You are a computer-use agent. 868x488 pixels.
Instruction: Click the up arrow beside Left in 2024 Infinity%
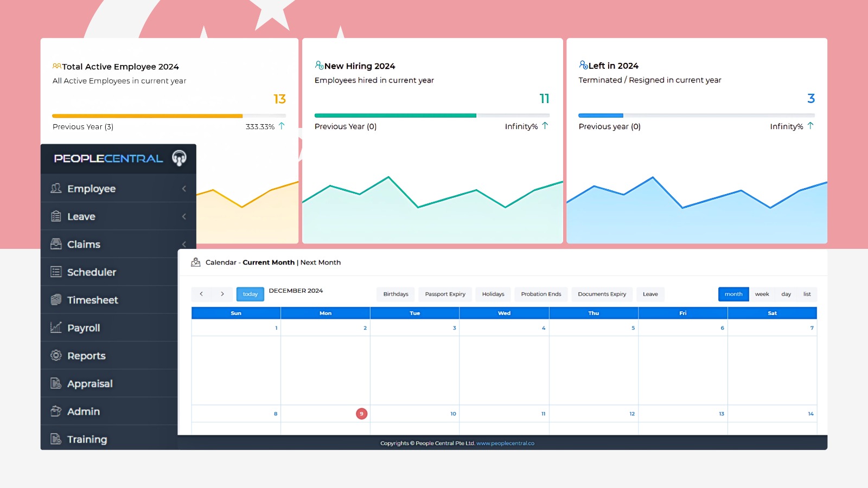click(x=810, y=126)
